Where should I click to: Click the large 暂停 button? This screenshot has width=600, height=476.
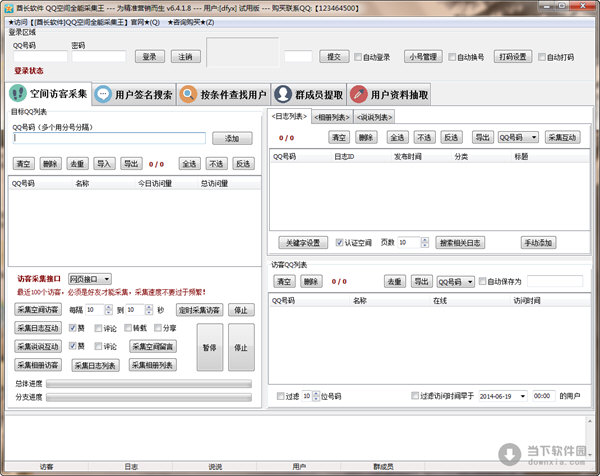click(x=210, y=347)
